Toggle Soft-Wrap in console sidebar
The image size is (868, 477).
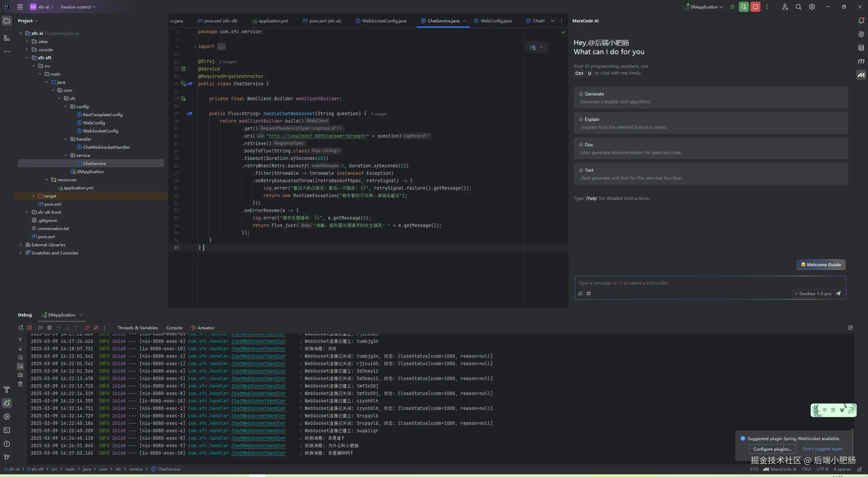20,357
